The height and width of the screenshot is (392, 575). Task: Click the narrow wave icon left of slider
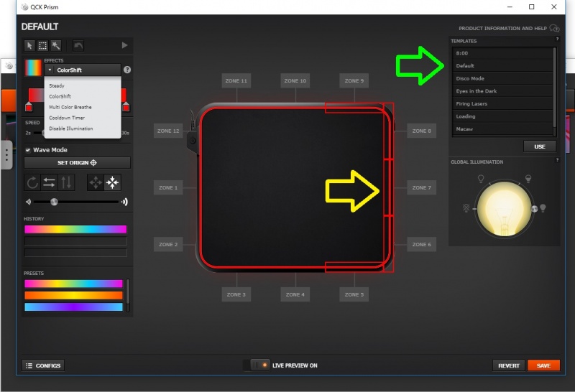[28, 202]
